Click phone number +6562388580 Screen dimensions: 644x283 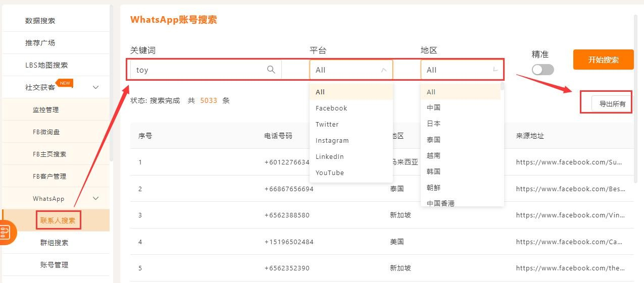pos(287,215)
